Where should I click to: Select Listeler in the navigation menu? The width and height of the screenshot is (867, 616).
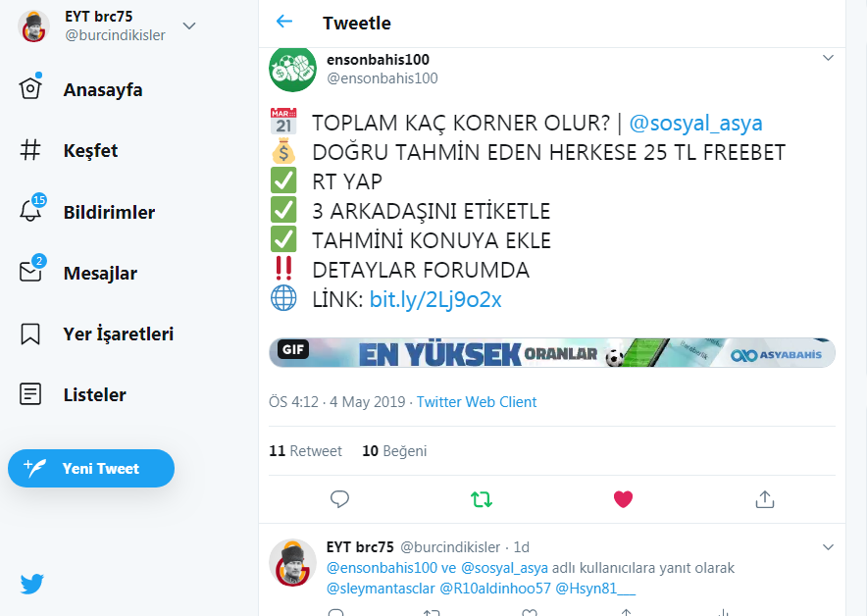click(94, 395)
